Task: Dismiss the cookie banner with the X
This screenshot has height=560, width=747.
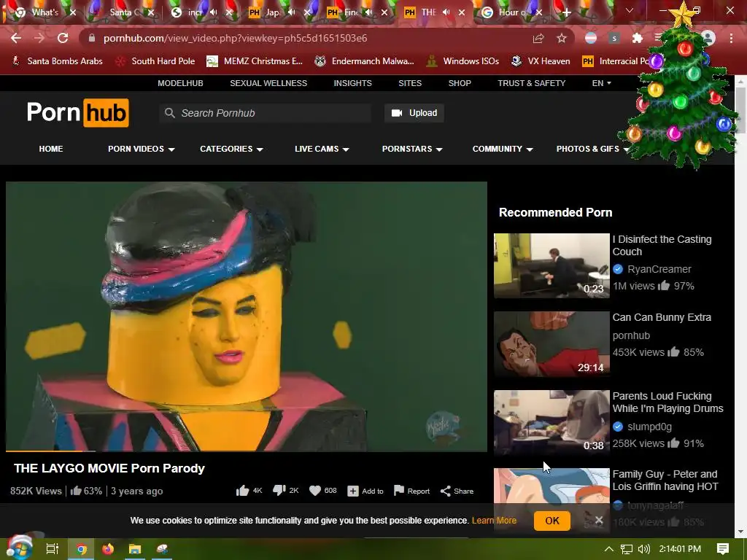Action: point(599,520)
